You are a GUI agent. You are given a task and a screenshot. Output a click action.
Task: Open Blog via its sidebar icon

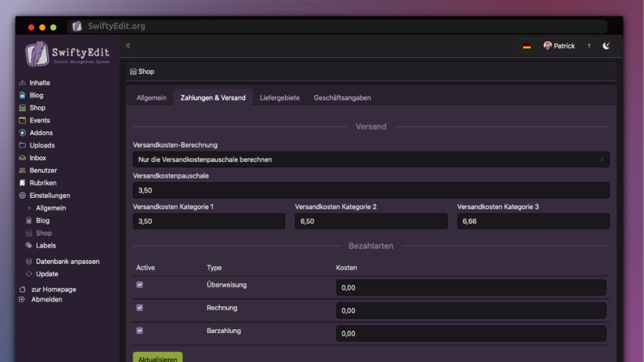(23, 96)
